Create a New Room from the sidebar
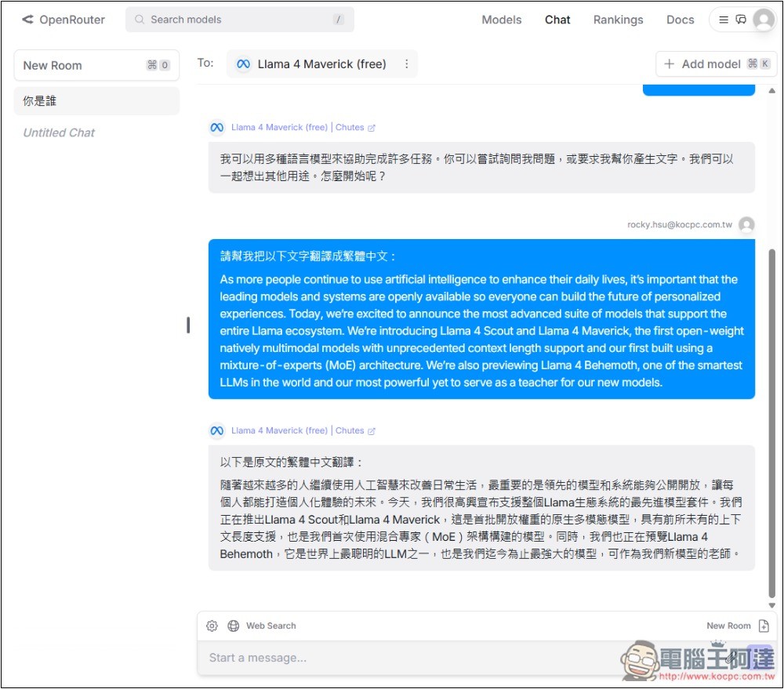The width and height of the screenshot is (784, 689). [x=96, y=65]
